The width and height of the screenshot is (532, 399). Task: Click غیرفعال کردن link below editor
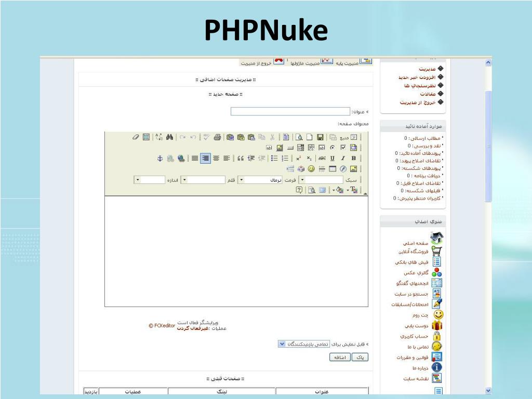coord(192,328)
